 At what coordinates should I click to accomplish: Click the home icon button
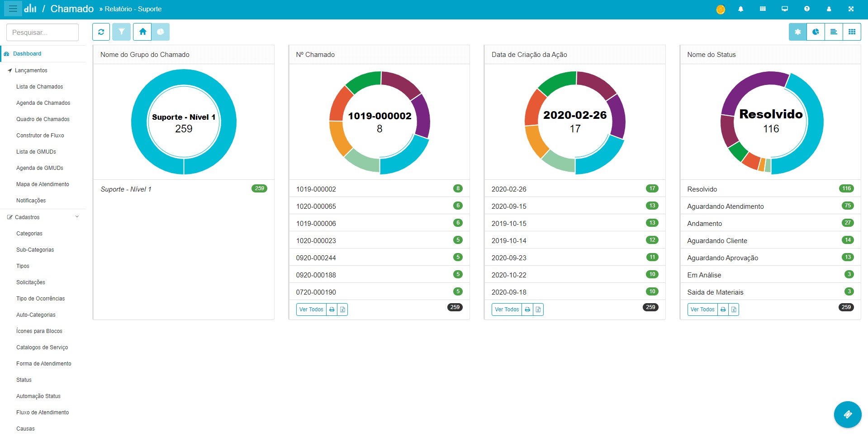[142, 32]
